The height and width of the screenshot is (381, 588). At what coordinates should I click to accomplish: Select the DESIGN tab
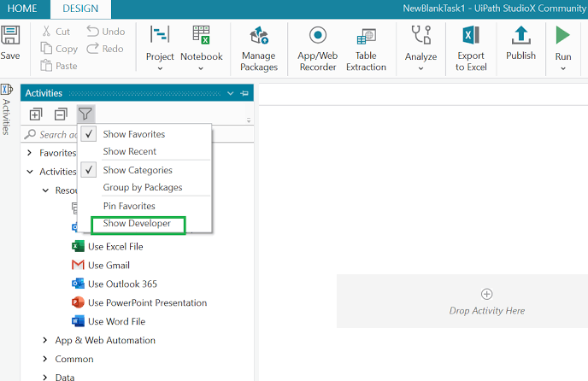pos(80,9)
